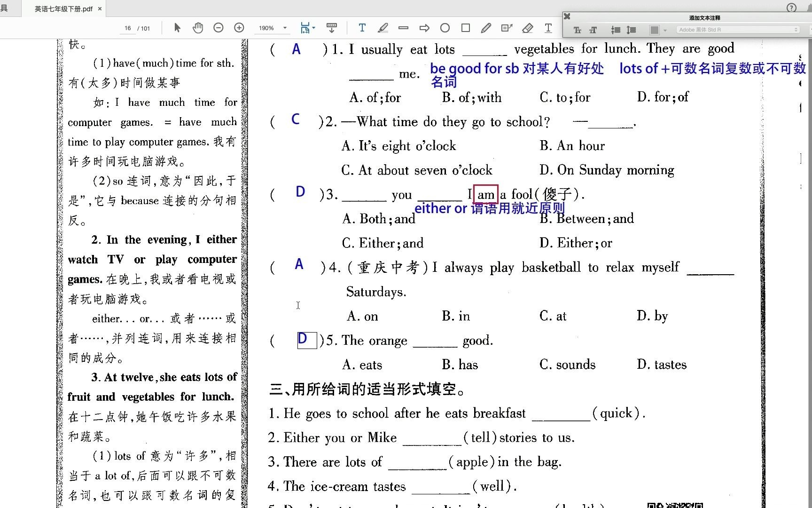This screenshot has height=508, width=812.
Task: Click the fit page width icon
Action: [x=305, y=28]
